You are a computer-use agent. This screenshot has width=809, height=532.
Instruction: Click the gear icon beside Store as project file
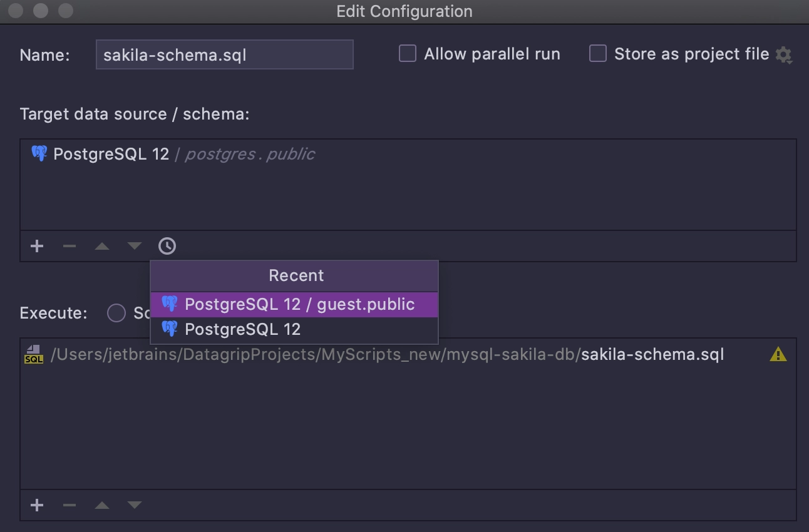pos(784,55)
